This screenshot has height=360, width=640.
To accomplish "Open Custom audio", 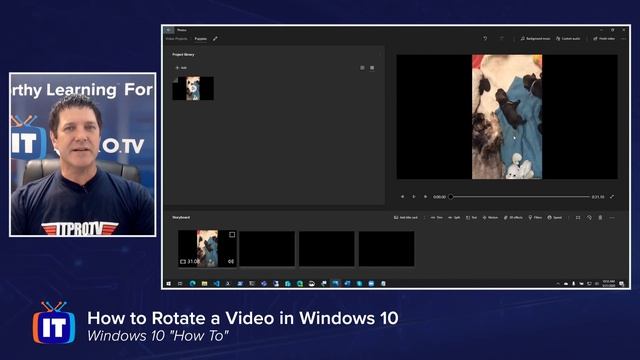I will [568, 38].
